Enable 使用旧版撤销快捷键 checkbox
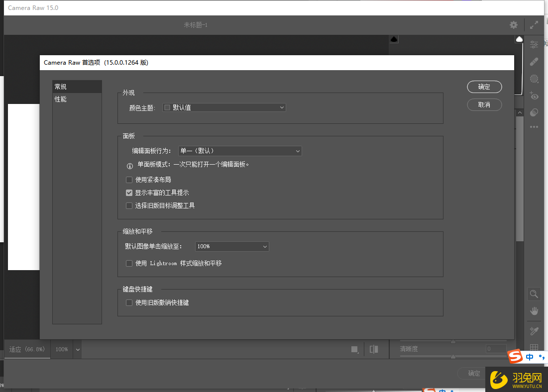 click(129, 302)
